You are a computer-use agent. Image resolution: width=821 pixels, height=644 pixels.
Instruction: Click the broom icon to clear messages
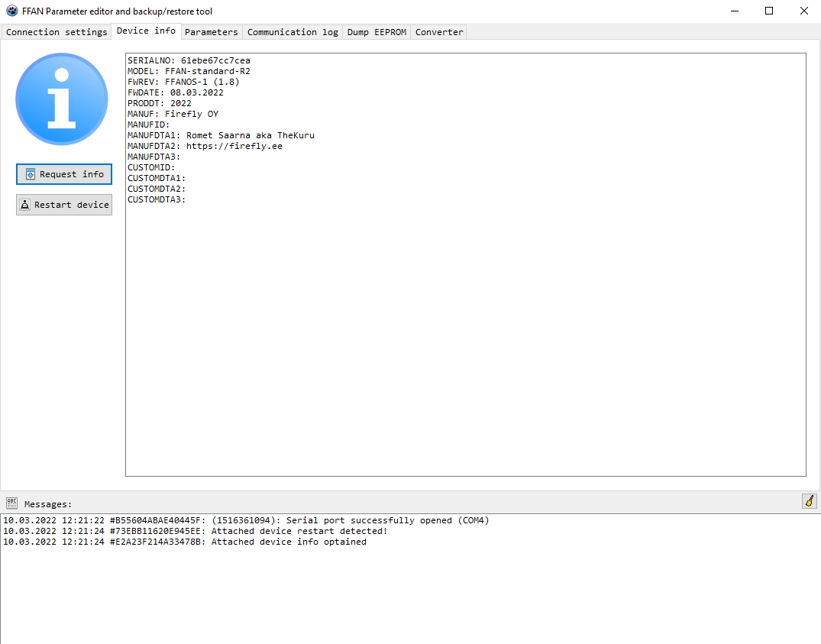[809, 501]
